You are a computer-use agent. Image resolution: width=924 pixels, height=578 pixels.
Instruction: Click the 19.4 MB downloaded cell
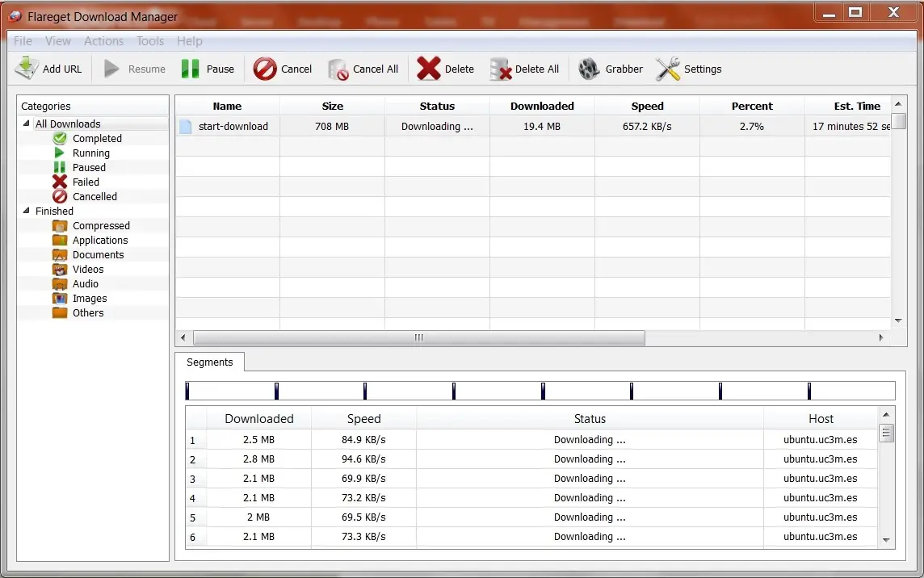[x=541, y=126]
